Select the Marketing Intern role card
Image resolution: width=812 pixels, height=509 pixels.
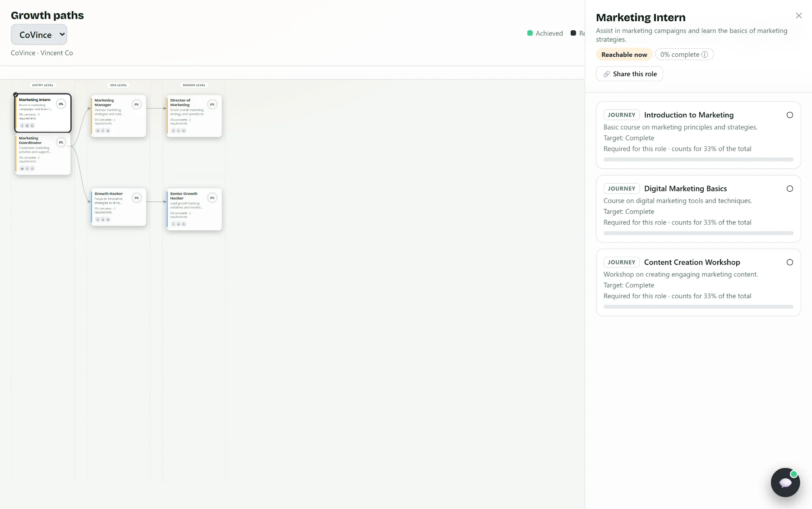coord(43,113)
